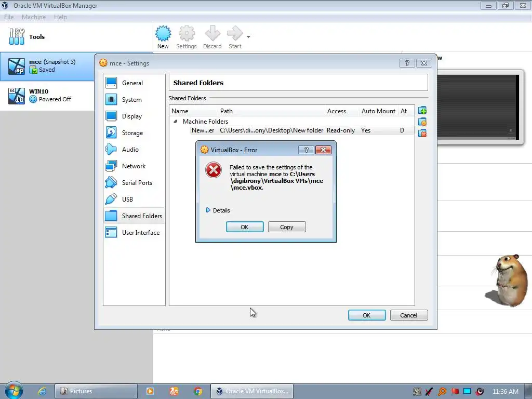532x399 pixels.
Task: Click the Name column header
Action: 194,111
